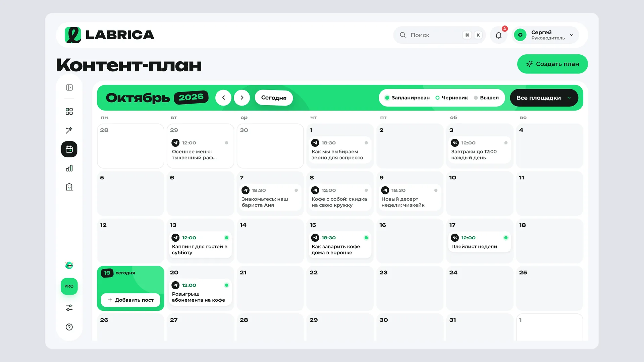The image size is (644, 362).
Task: Select calendar day 25
Action: point(549,288)
